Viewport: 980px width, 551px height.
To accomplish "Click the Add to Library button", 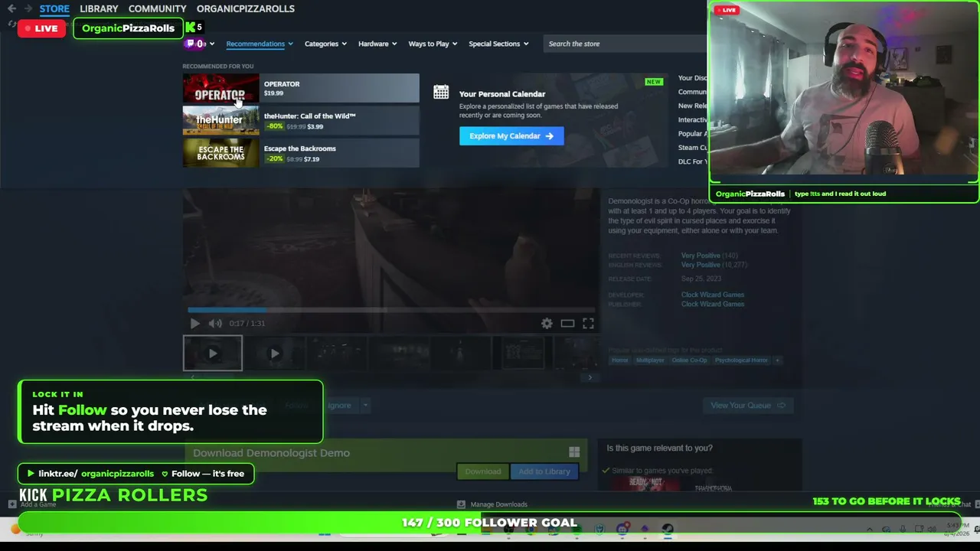I will pos(544,471).
